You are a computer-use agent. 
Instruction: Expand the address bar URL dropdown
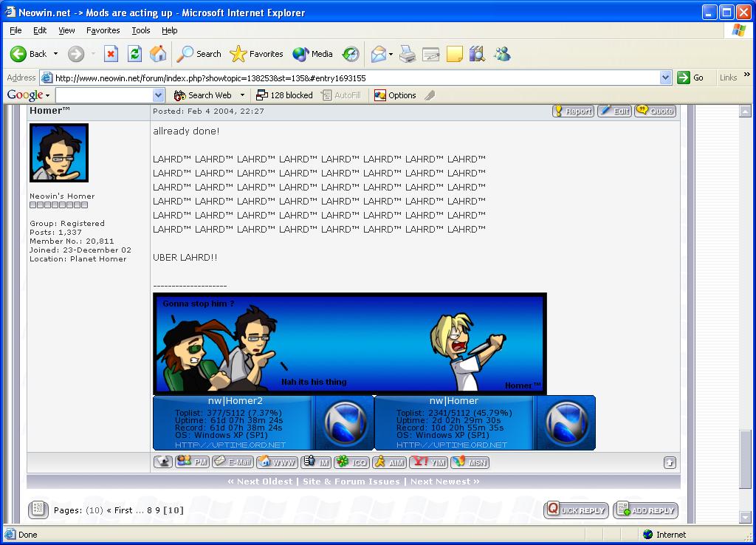point(665,78)
